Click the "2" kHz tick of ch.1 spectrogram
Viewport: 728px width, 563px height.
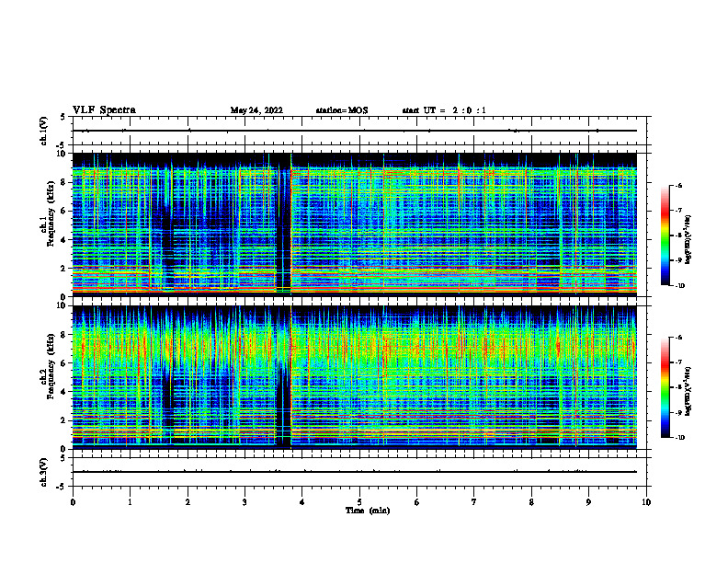pyautogui.click(x=64, y=268)
